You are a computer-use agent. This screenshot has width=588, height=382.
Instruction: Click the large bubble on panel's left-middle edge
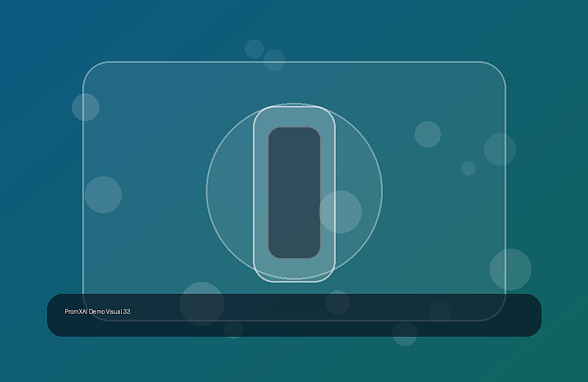103,195
